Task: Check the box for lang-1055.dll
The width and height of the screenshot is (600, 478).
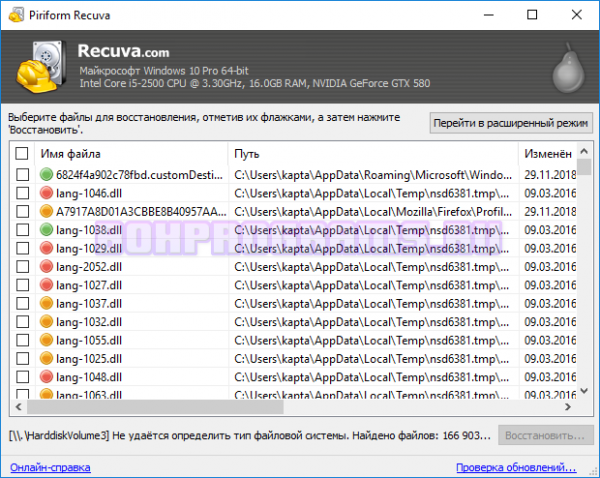Action: coord(23,340)
